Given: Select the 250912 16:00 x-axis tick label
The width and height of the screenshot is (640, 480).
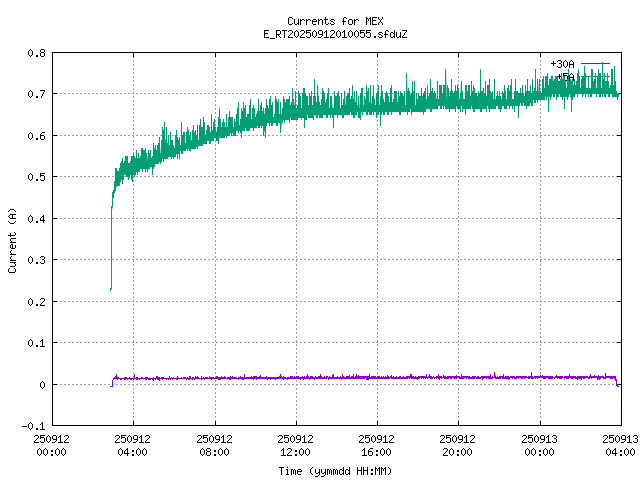Looking at the screenshot, I should click(x=377, y=445).
